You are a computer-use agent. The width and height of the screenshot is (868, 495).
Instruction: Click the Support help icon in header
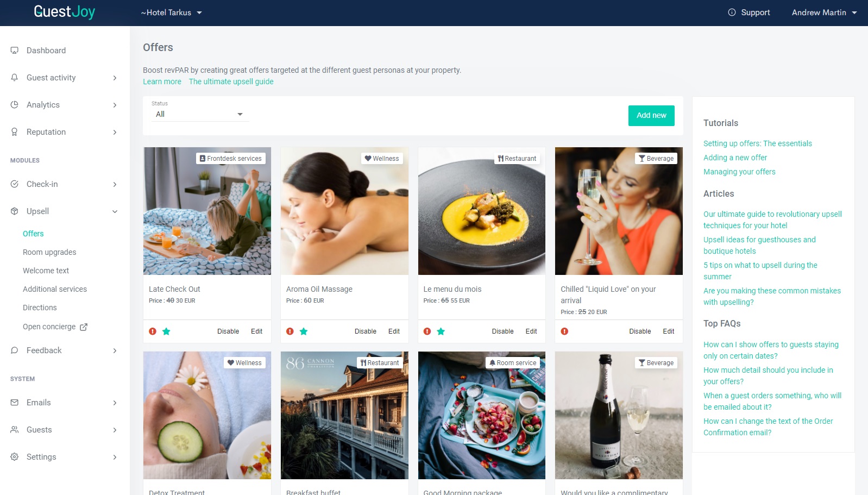click(x=732, y=12)
